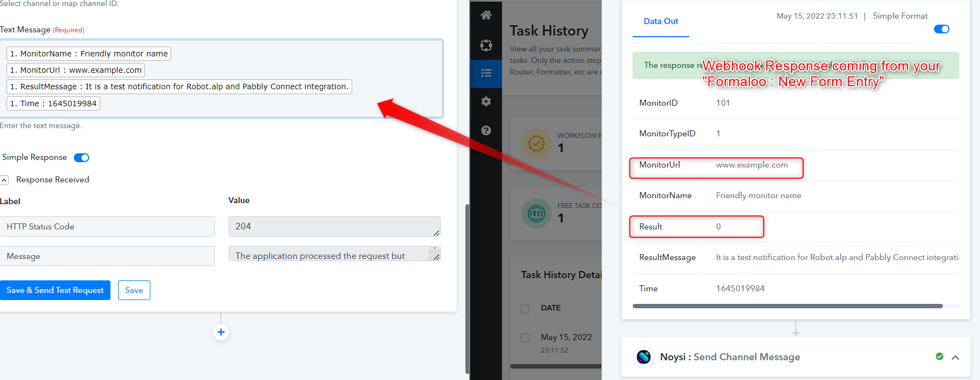
Task: Click the green success check icon
Action: click(940, 356)
